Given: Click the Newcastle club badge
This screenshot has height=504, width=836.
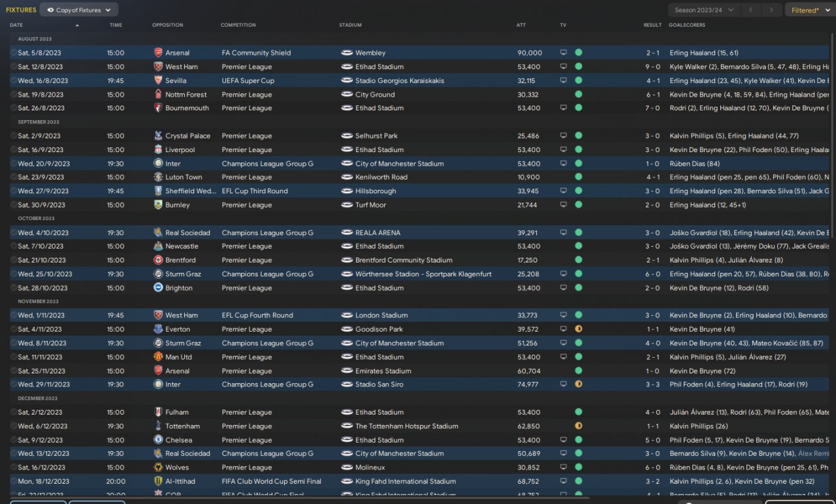Looking at the screenshot, I should pyautogui.click(x=158, y=246).
